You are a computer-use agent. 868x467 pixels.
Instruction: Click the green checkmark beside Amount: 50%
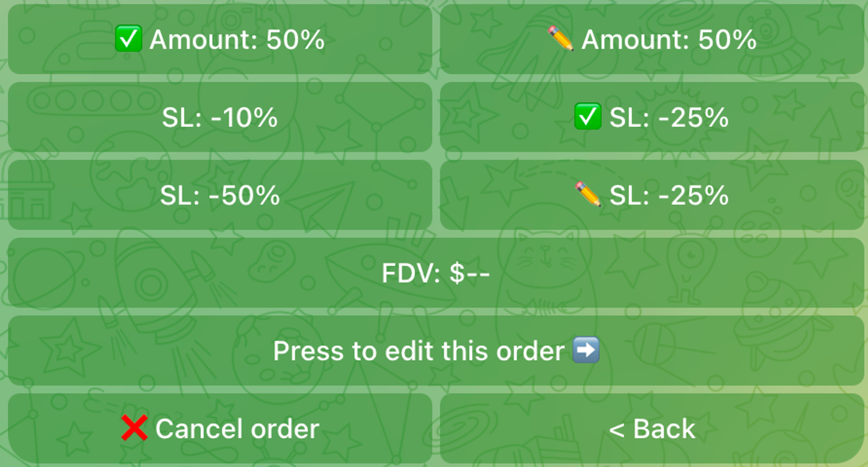click(x=128, y=39)
